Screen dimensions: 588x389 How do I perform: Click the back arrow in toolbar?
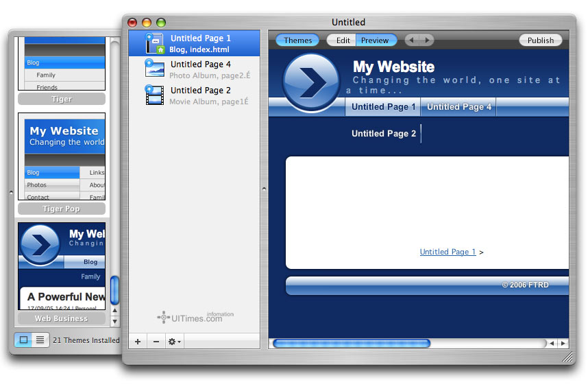pos(411,40)
